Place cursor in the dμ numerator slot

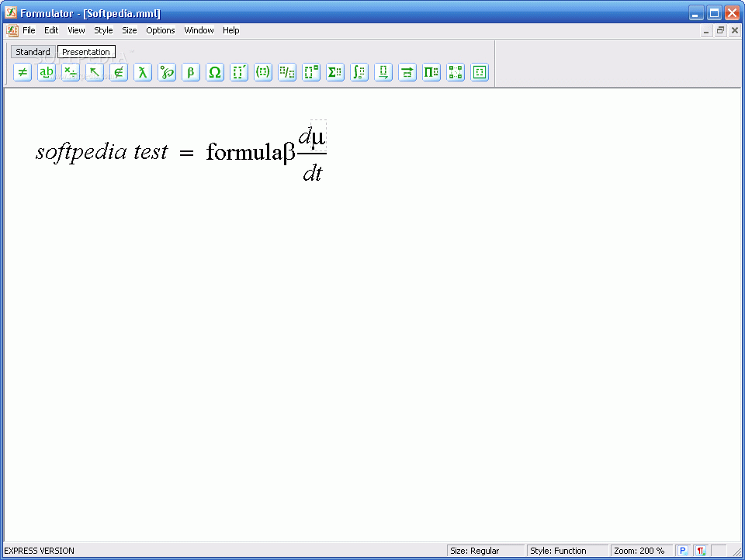click(x=312, y=137)
